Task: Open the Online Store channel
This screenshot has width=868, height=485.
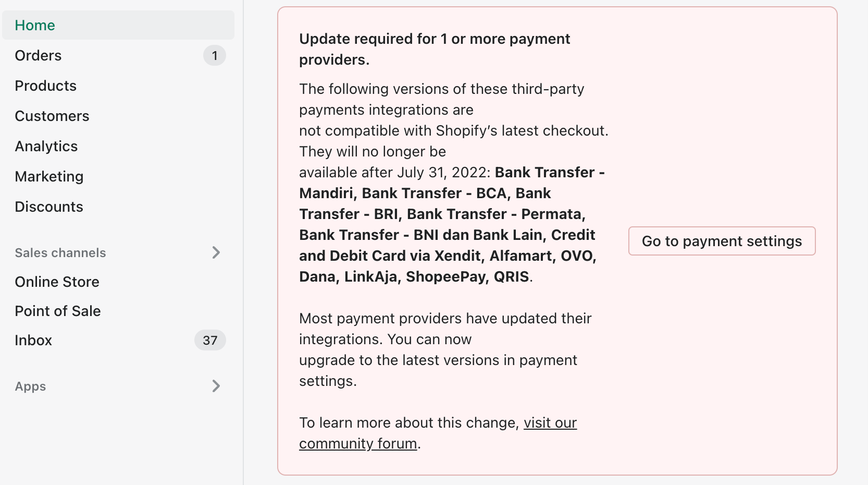Action: [x=57, y=282]
